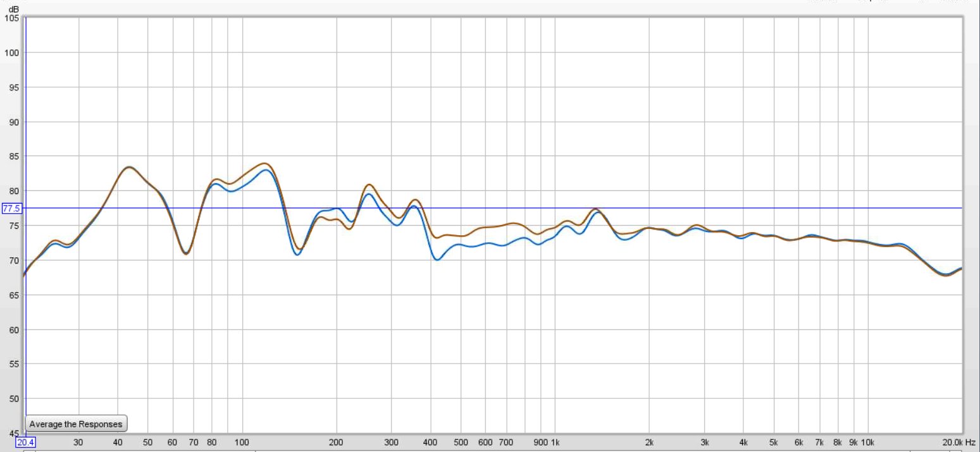
Task: Click the vertical blue cursor line at left edge
Action: click(25, 228)
